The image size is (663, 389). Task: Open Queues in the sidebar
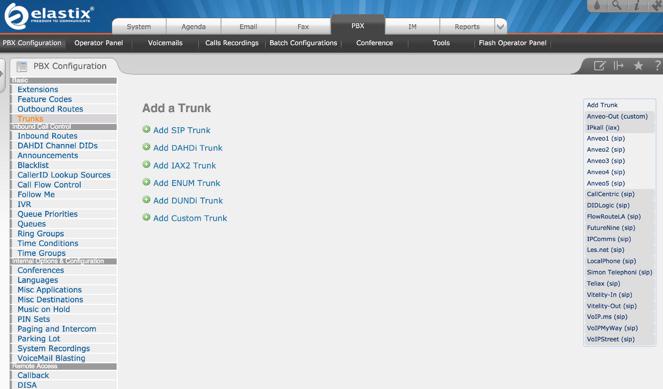(x=32, y=224)
